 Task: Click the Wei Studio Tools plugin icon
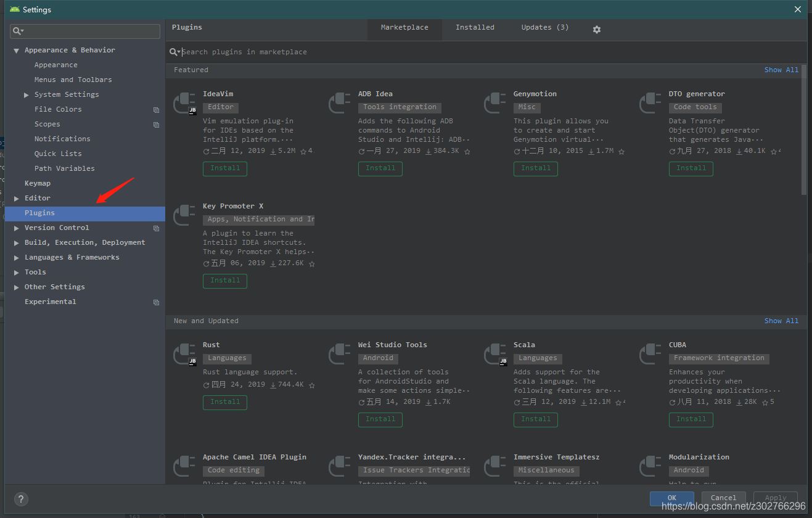click(x=340, y=354)
